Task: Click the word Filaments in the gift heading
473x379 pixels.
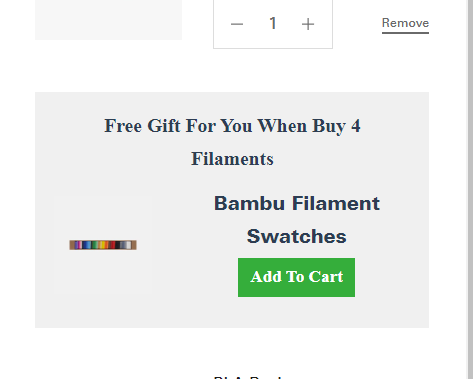Action: coord(232,159)
